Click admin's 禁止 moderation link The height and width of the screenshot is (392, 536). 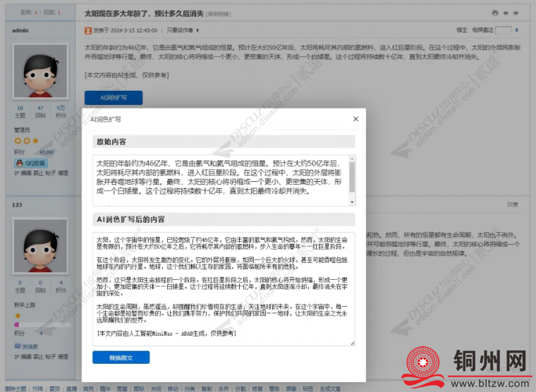pos(38,173)
